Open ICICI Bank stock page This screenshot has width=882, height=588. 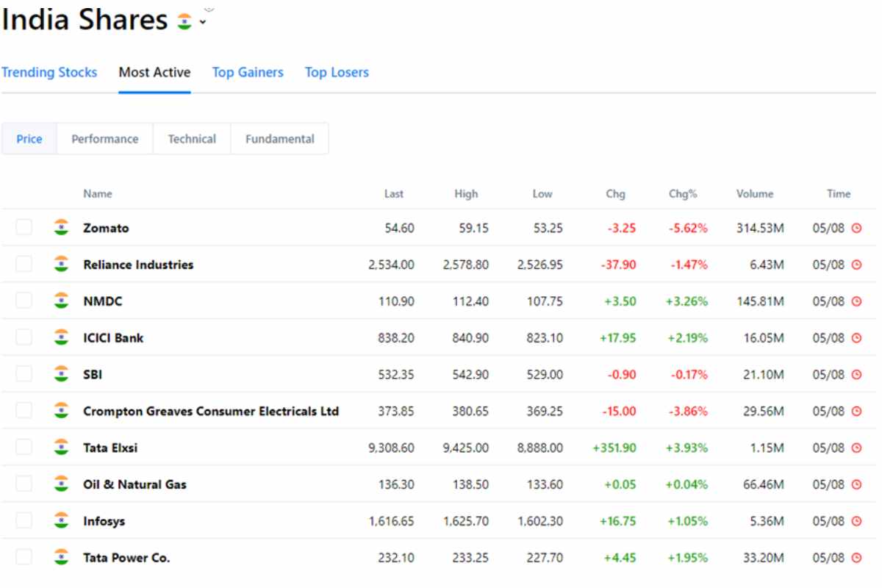(113, 338)
